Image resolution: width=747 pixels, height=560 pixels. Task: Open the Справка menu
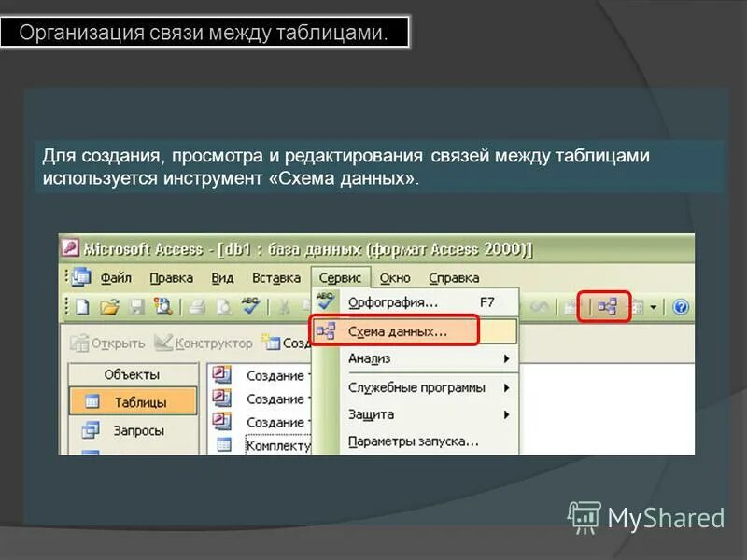[x=454, y=277]
